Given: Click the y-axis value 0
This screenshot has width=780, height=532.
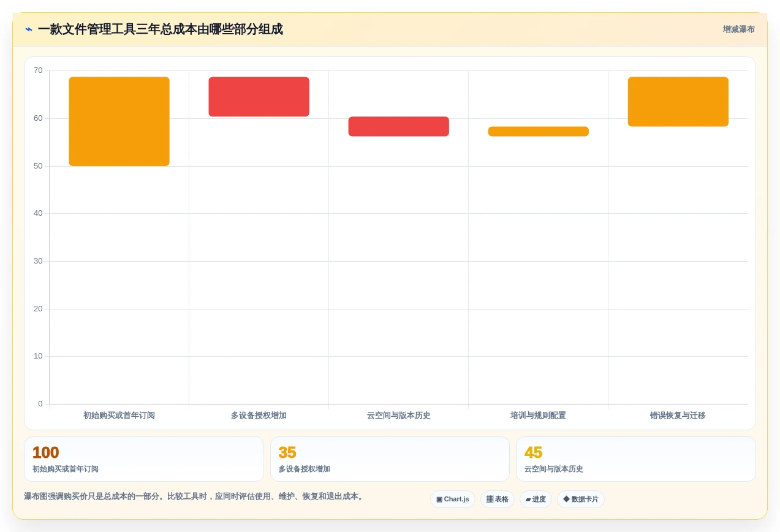Looking at the screenshot, I should [x=40, y=404].
